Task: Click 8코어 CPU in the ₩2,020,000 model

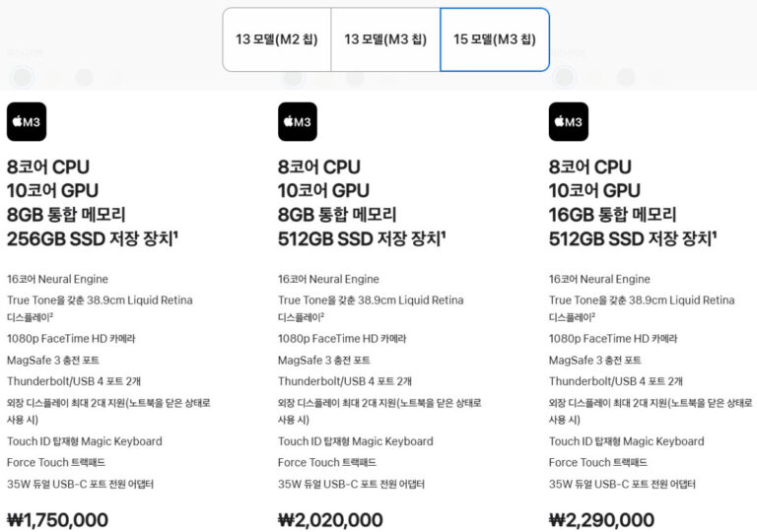Action: tap(319, 167)
